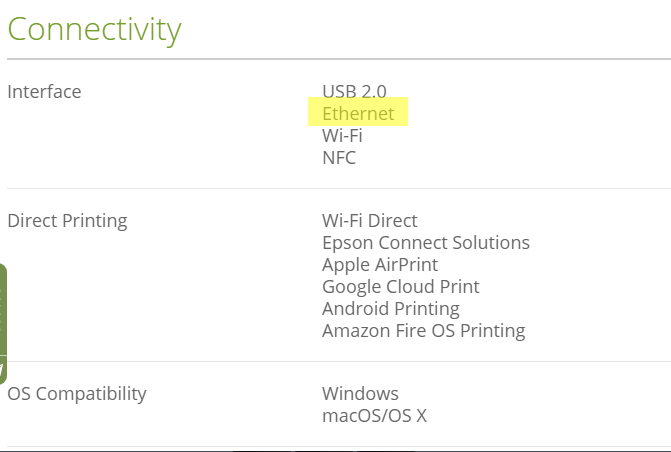Click Amazon Fire OS Printing entry
This screenshot has height=452, width=671.
[x=424, y=330]
